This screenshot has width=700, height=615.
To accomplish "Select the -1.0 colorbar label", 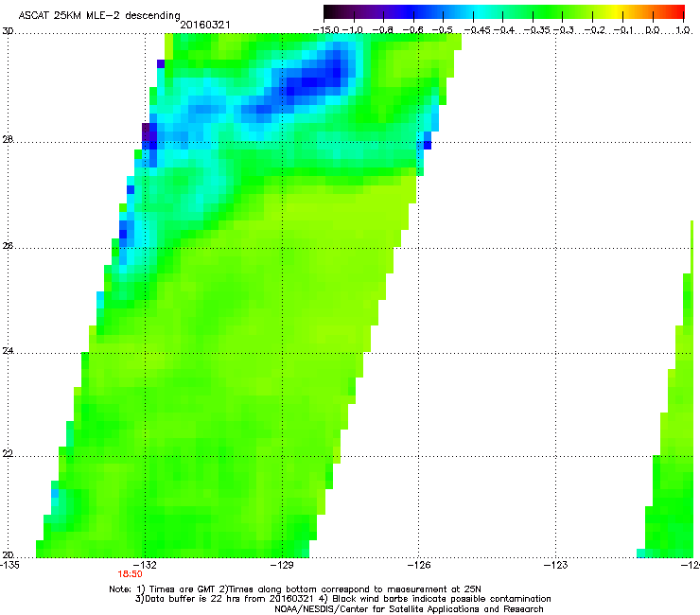I will click(353, 30).
